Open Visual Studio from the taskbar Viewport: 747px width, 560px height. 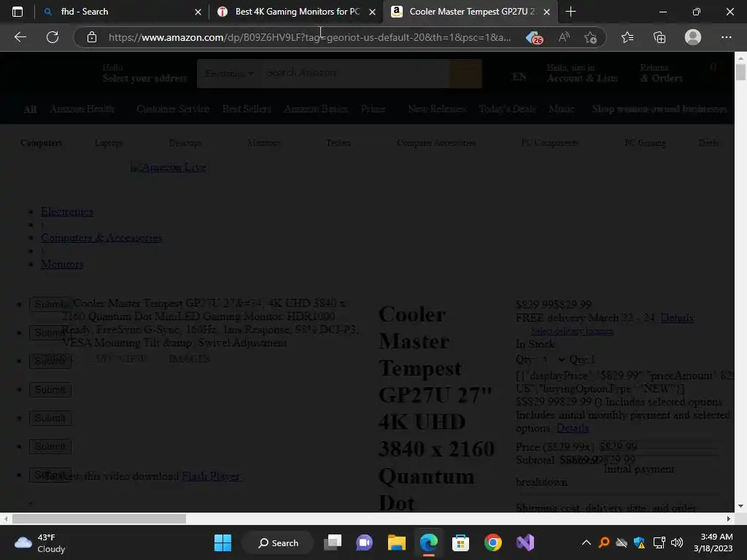(525, 542)
